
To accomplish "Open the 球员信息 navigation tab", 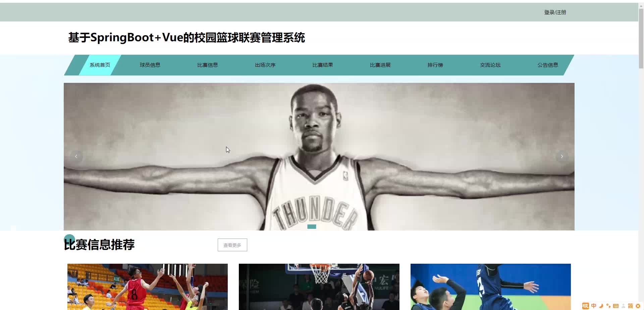I will pos(150,65).
